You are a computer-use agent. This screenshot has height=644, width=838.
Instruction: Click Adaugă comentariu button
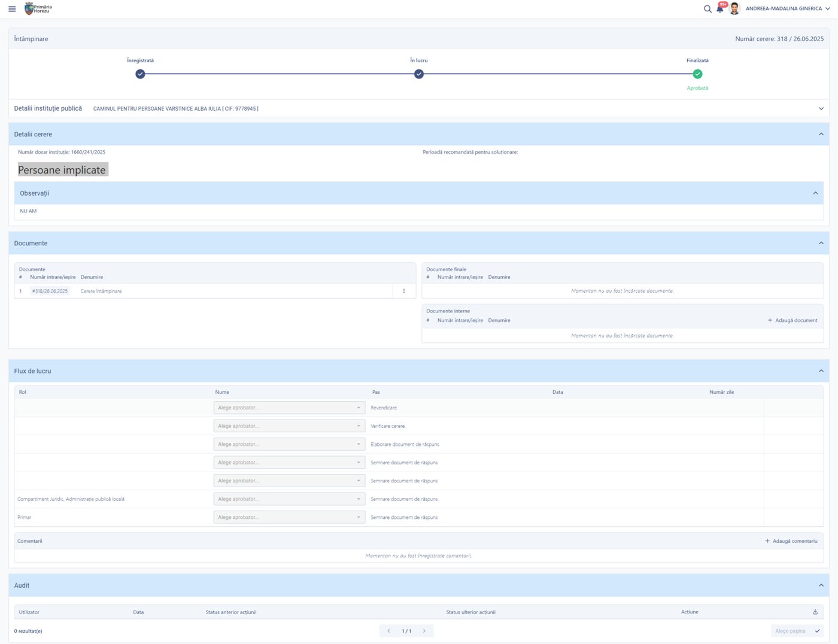coord(791,541)
